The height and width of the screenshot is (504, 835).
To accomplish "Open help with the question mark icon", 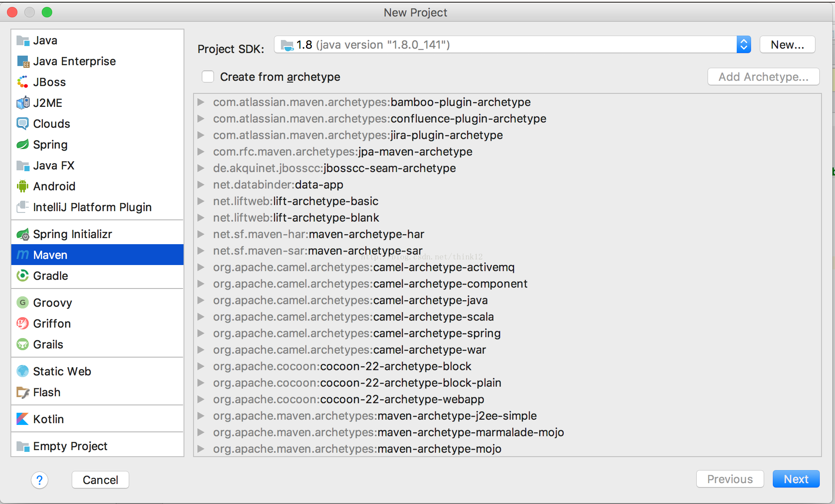I will (x=40, y=480).
